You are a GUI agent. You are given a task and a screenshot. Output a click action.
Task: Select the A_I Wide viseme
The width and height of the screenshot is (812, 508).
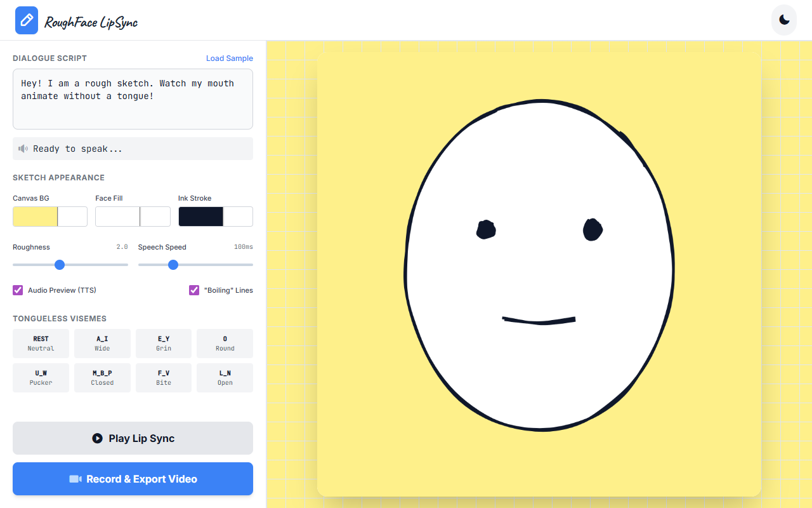click(102, 343)
